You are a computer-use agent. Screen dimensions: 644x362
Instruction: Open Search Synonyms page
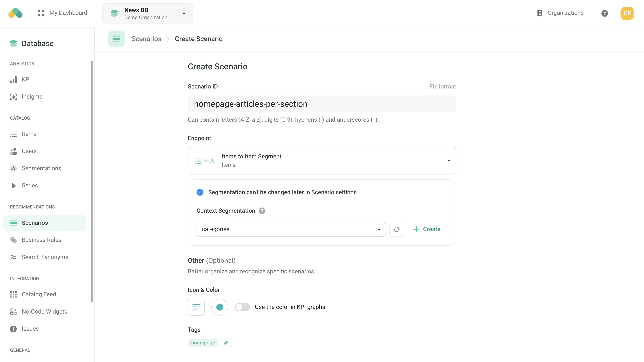tap(44, 257)
